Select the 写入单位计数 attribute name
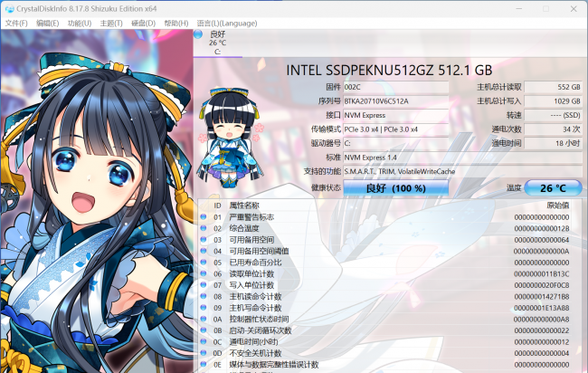The image size is (588, 373). (251, 285)
